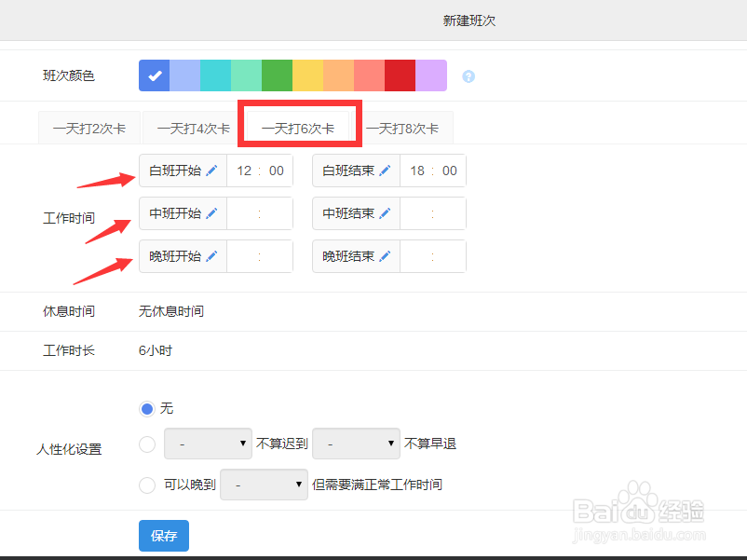Screen dimensions: 747x560
Task: Pick the yellow color swatch
Action: (307, 75)
